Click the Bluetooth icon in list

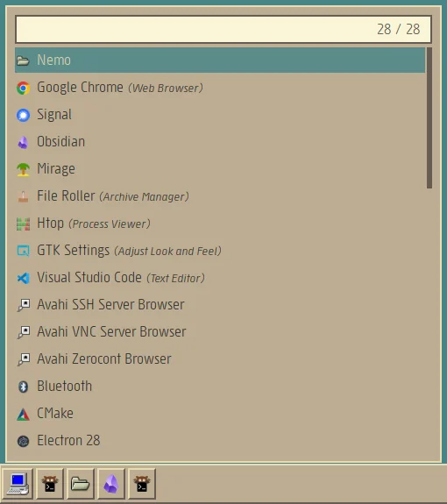(23, 387)
